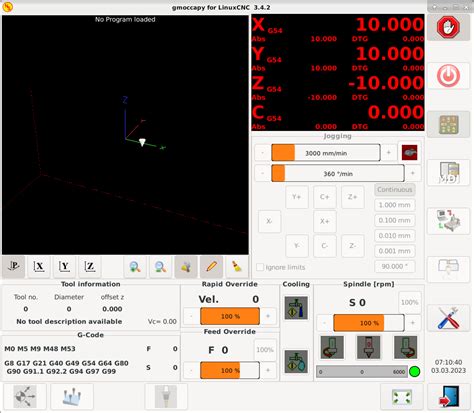Switch to MDI mode

pos(448,173)
